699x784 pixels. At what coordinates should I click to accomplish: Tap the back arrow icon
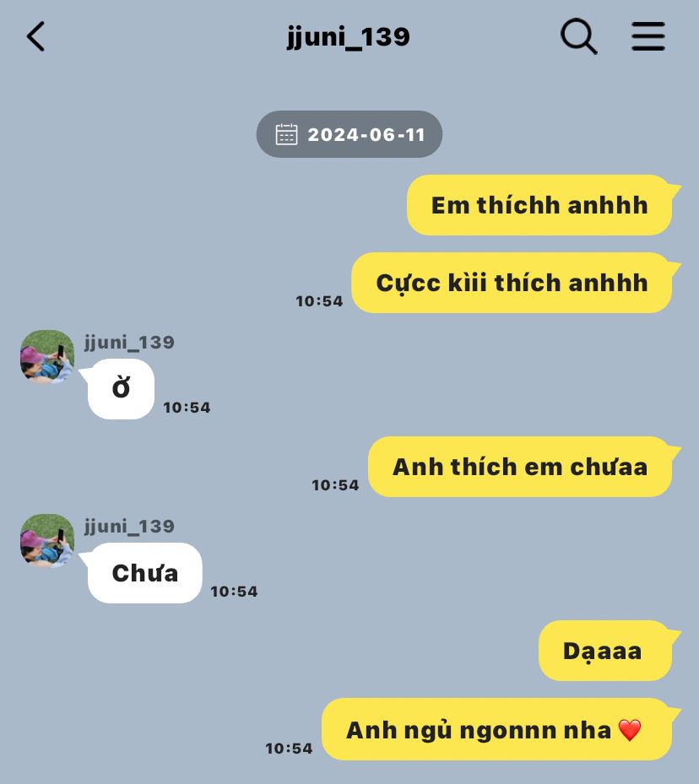click(x=35, y=36)
